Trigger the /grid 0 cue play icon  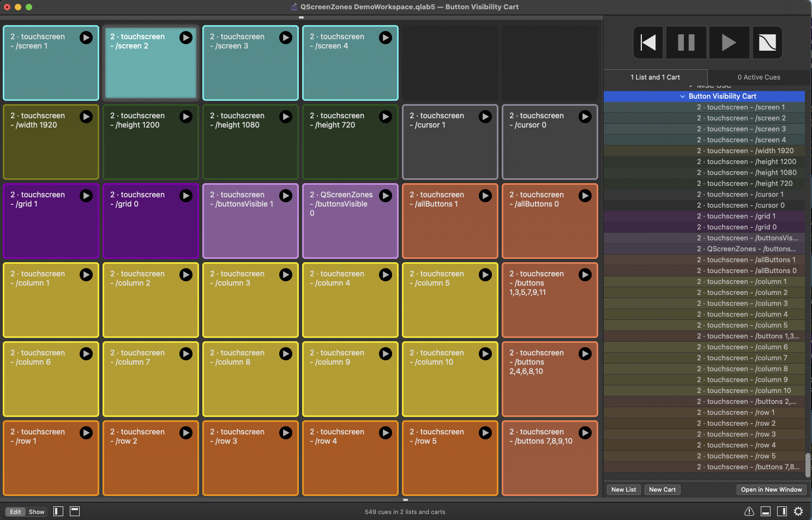186,196
